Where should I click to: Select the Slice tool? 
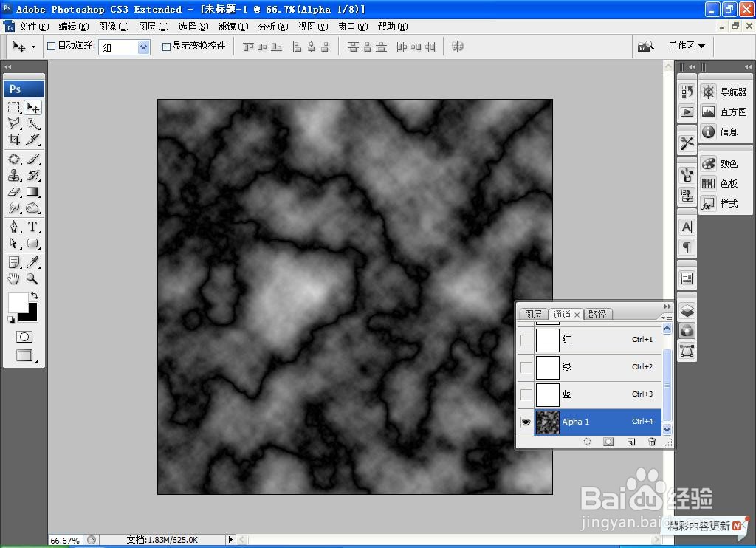(32, 140)
